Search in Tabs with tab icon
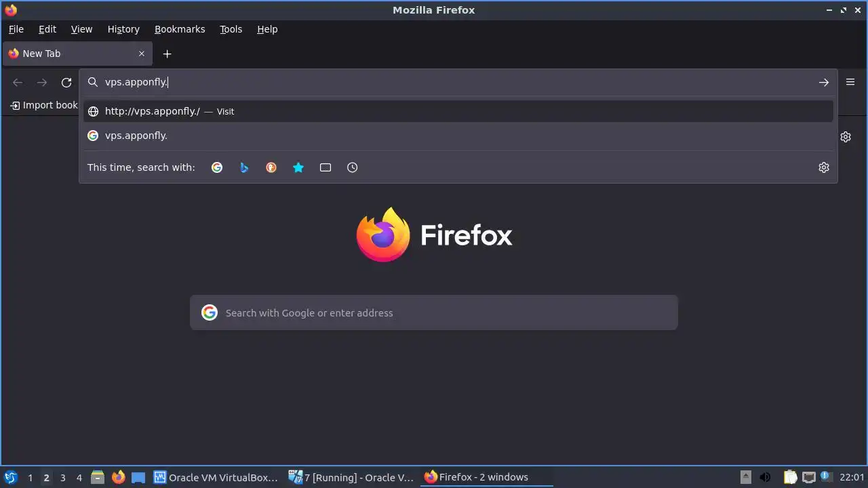868x488 pixels. click(325, 167)
